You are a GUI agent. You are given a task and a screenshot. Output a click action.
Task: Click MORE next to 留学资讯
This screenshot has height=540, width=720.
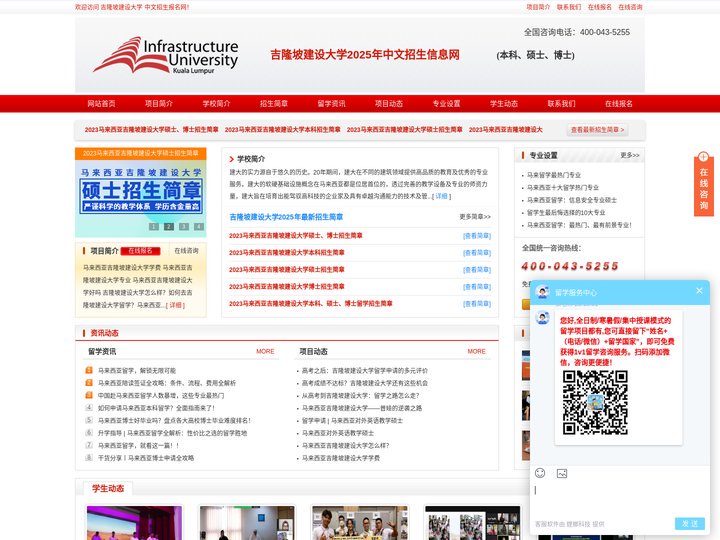coord(265,351)
